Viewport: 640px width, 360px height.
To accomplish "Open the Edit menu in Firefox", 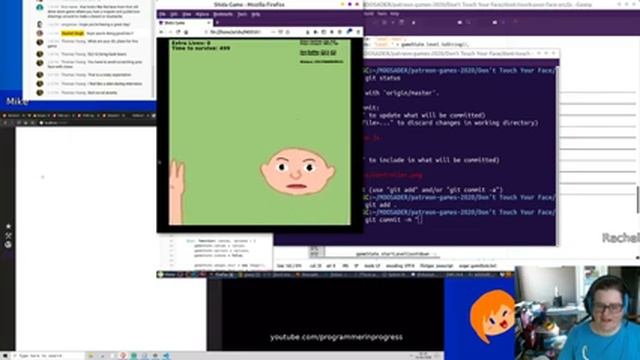I will (x=174, y=14).
